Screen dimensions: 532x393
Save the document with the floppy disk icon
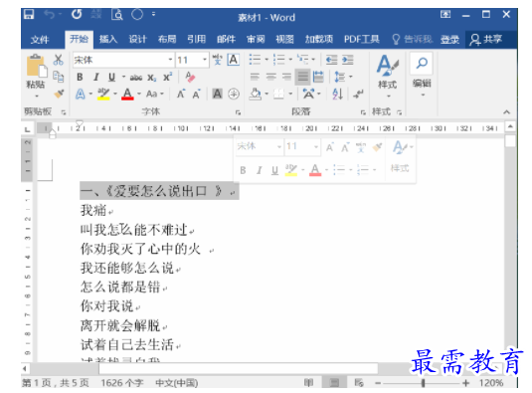pyautogui.click(x=29, y=14)
